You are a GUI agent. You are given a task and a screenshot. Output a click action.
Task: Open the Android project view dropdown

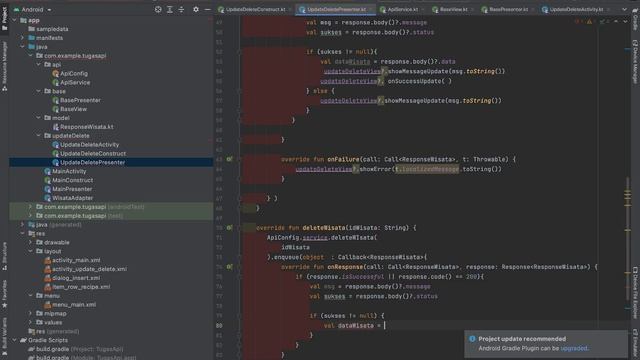[33, 9]
